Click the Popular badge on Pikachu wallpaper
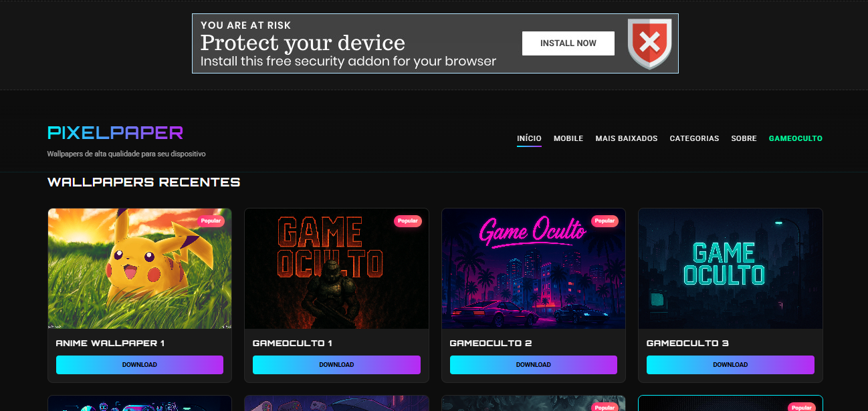The width and height of the screenshot is (868, 411). coord(211,221)
